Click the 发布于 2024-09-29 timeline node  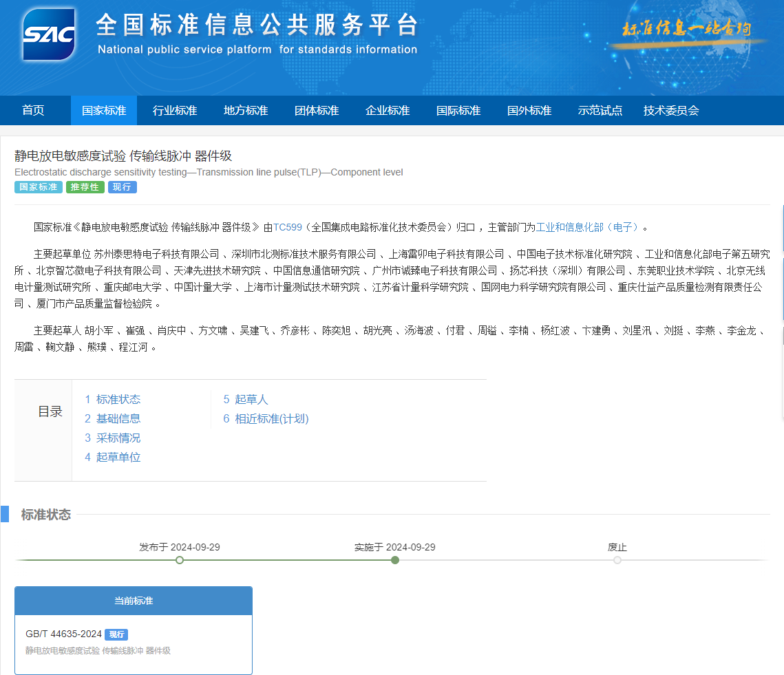click(180, 560)
